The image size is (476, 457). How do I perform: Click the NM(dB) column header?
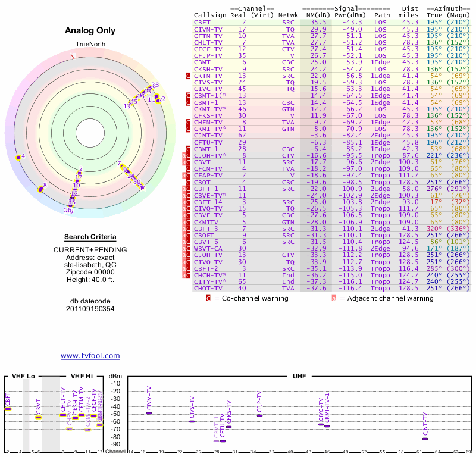[314, 15]
